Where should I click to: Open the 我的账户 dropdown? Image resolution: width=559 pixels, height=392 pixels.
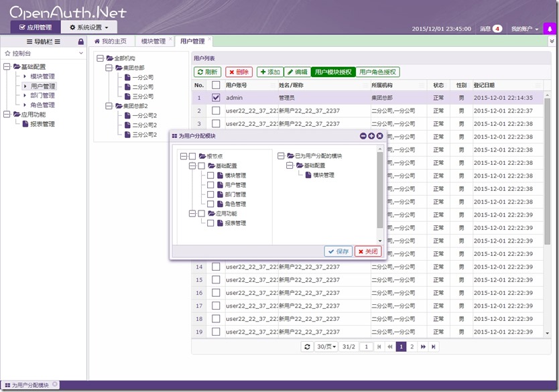(x=524, y=29)
